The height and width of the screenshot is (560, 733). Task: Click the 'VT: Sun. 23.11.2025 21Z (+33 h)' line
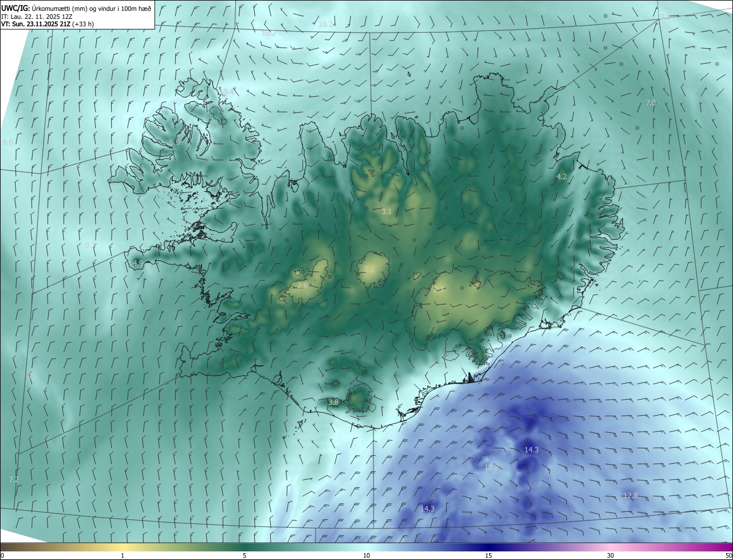48,25
